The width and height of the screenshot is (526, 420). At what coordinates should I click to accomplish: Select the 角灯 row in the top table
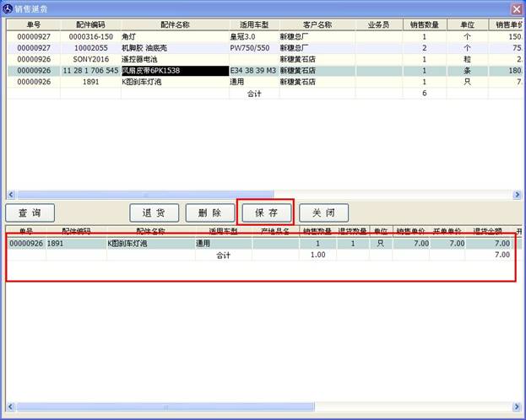click(173, 37)
